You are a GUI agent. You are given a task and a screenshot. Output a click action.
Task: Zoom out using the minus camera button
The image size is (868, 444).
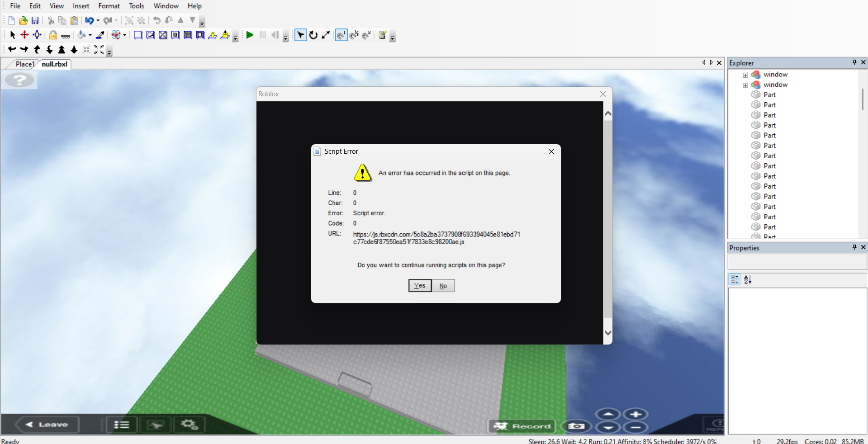coord(636,427)
